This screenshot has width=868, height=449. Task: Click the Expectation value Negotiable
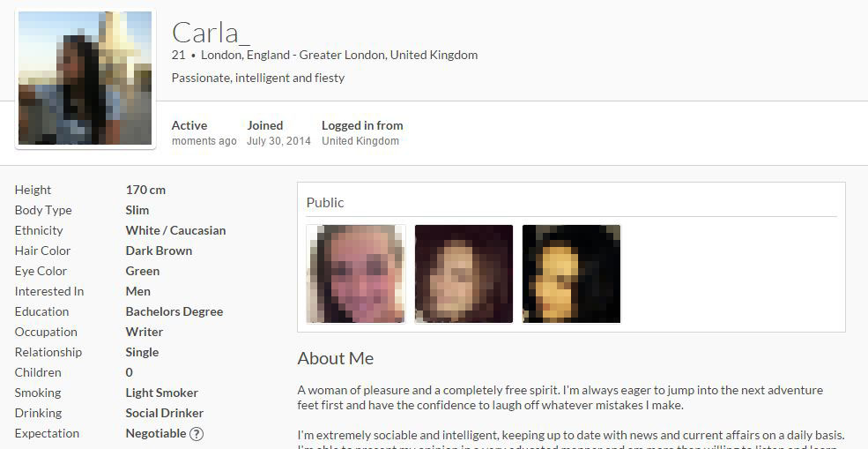pos(156,433)
